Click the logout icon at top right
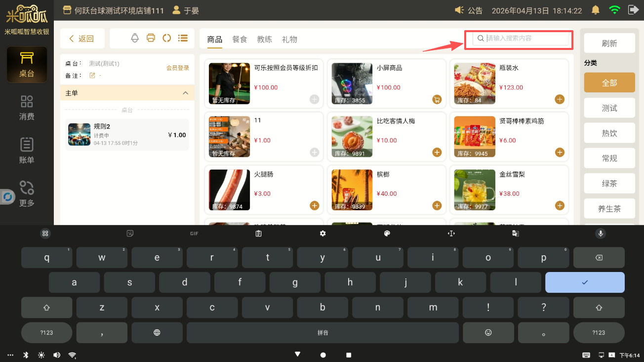Viewport: 644px width, 362px height. [633, 10]
